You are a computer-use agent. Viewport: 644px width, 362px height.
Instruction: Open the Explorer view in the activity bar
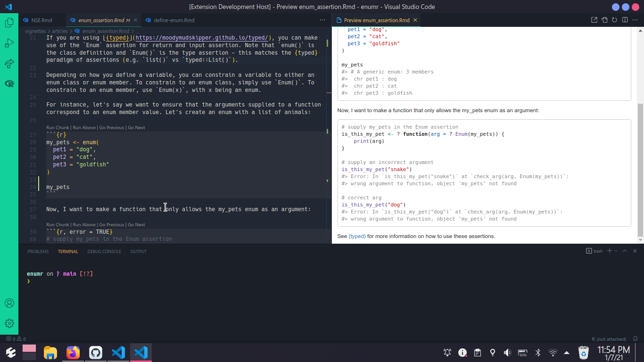(x=9, y=22)
